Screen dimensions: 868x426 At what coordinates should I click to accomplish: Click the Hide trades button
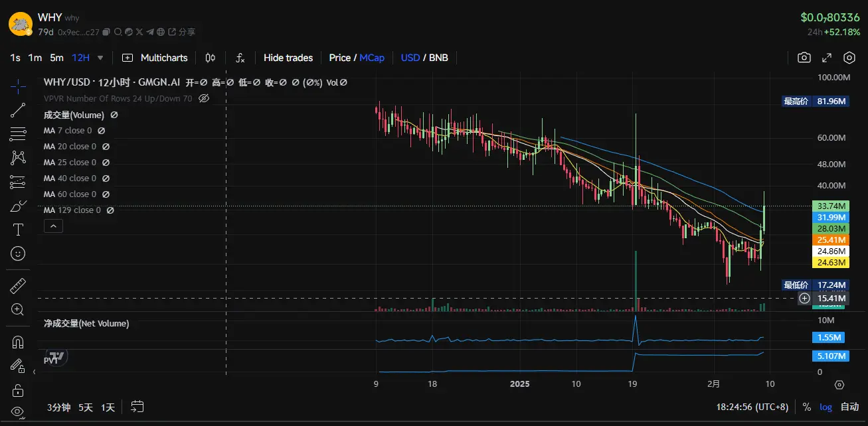[288, 58]
